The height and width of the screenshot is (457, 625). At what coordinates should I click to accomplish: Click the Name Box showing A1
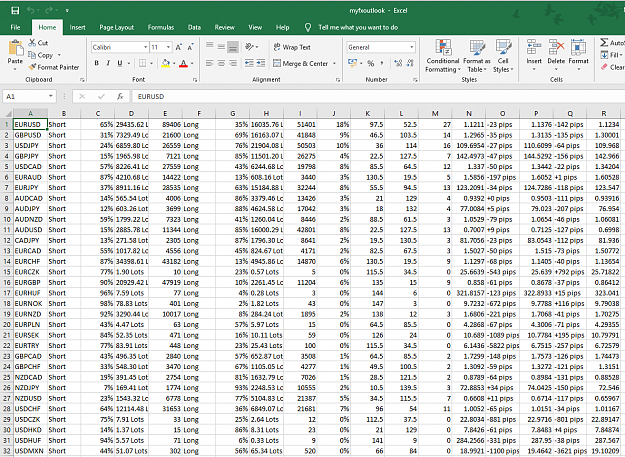(x=29, y=96)
